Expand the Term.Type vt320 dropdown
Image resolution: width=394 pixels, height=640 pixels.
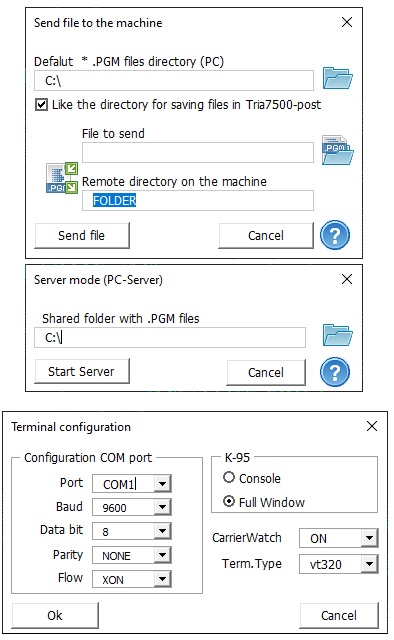point(370,564)
